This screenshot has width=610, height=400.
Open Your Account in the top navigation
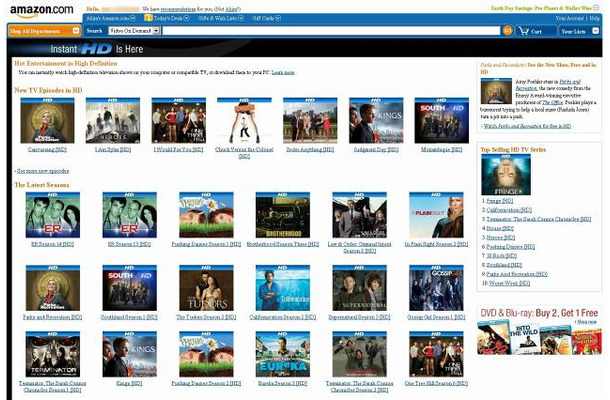570,18
